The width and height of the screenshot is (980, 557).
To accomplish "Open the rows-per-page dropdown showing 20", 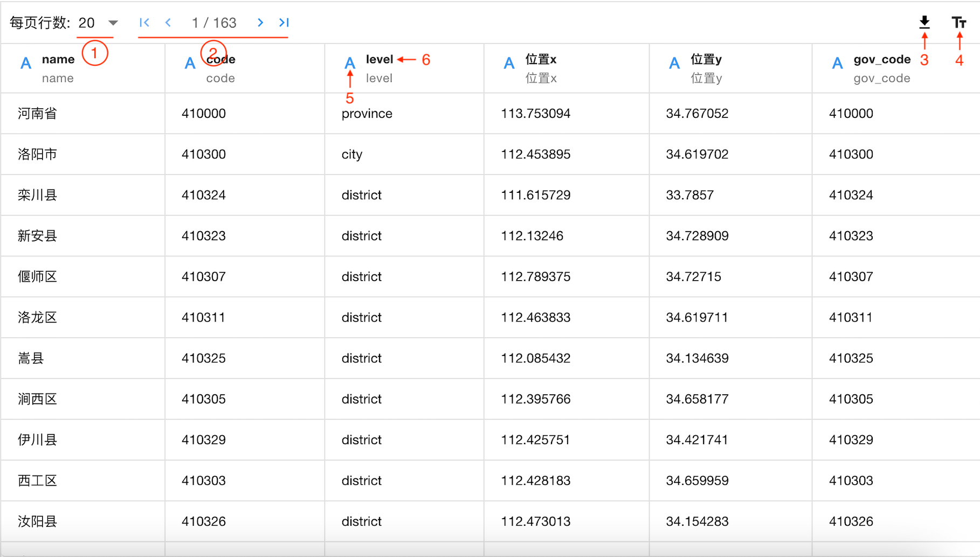I will coord(98,23).
